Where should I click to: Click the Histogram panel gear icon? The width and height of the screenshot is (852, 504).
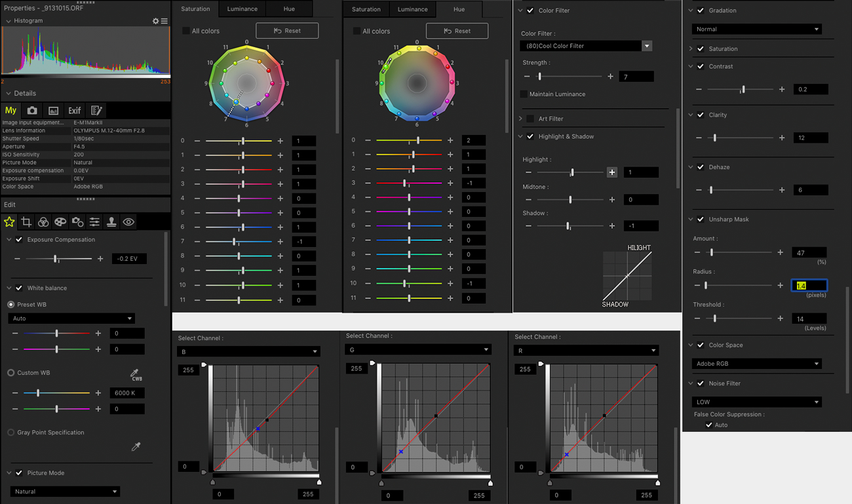click(x=155, y=21)
